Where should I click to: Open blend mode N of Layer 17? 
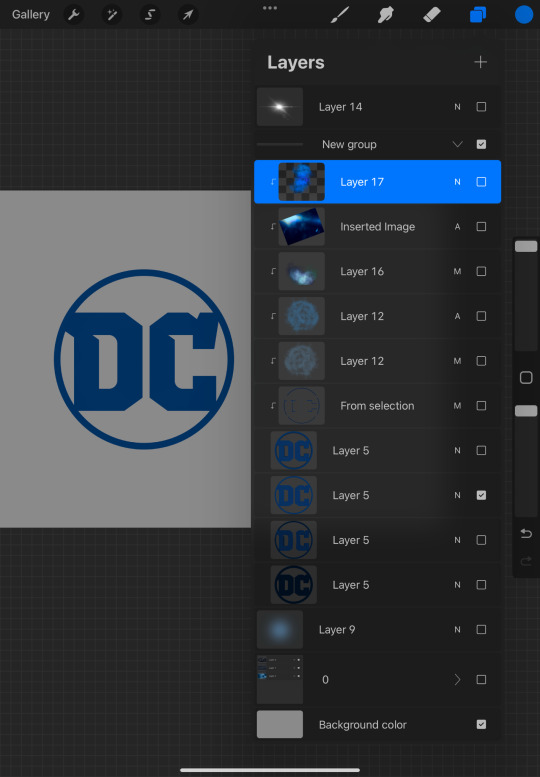[457, 182]
